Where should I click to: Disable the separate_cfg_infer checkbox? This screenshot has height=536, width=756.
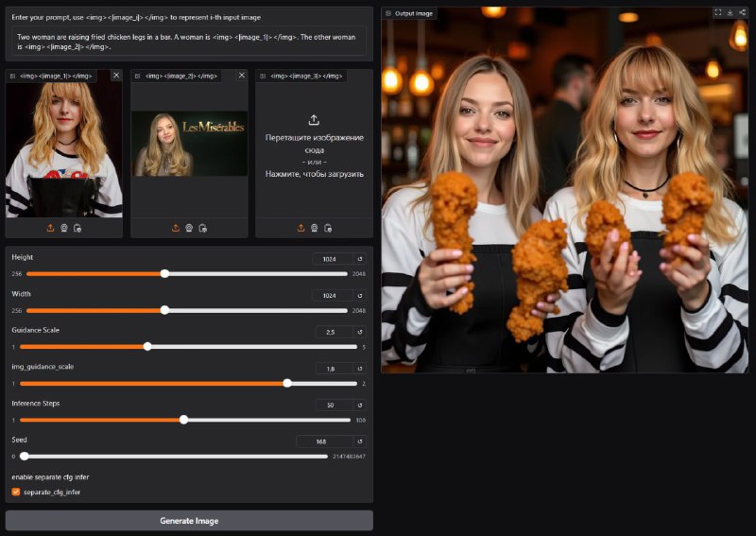(16, 492)
